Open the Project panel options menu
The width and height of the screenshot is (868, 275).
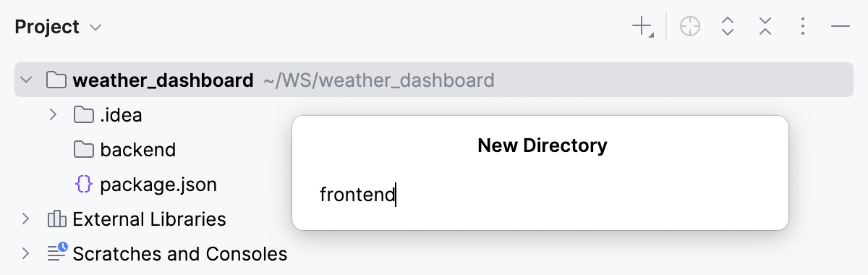point(803,27)
